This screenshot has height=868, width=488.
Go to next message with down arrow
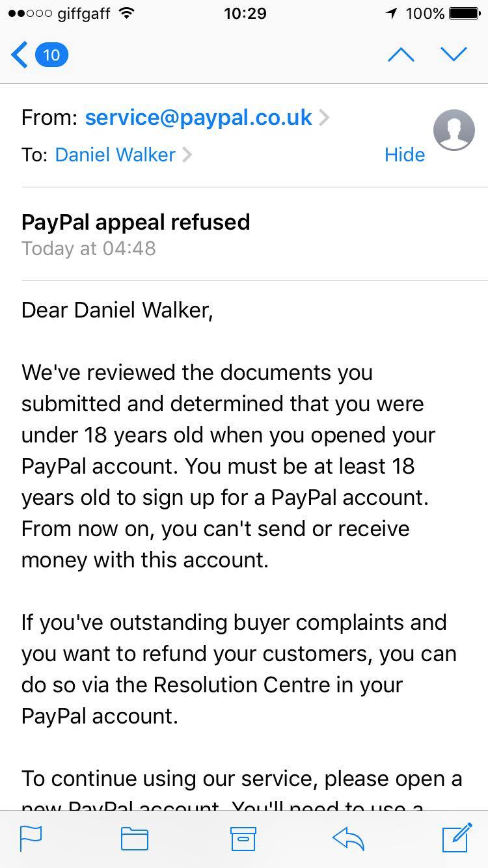pos(454,55)
